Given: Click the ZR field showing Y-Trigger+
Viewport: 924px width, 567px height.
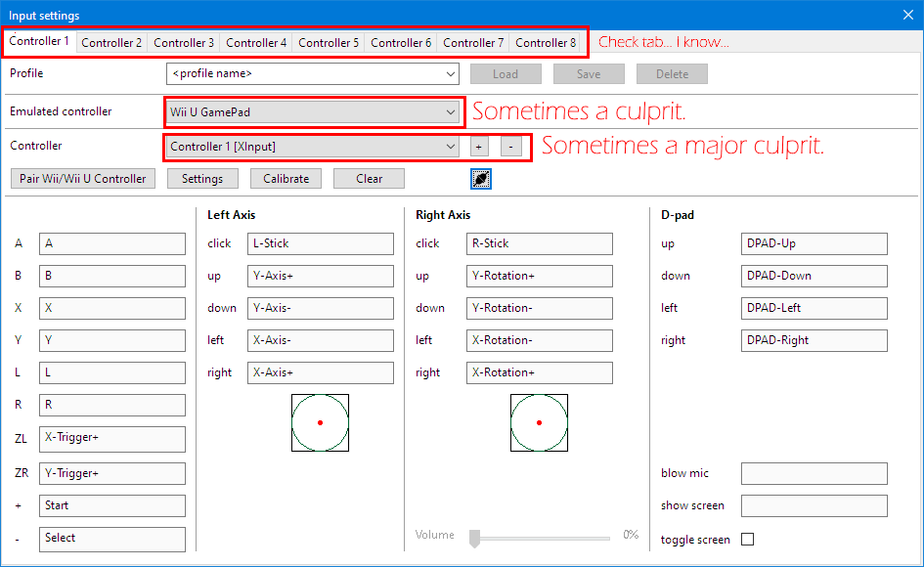Looking at the screenshot, I should [x=112, y=473].
